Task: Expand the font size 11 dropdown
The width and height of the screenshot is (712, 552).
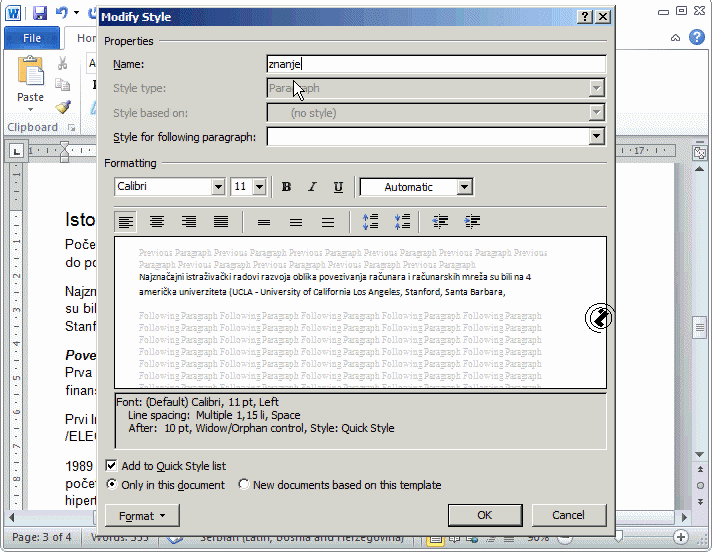Action: click(260, 187)
